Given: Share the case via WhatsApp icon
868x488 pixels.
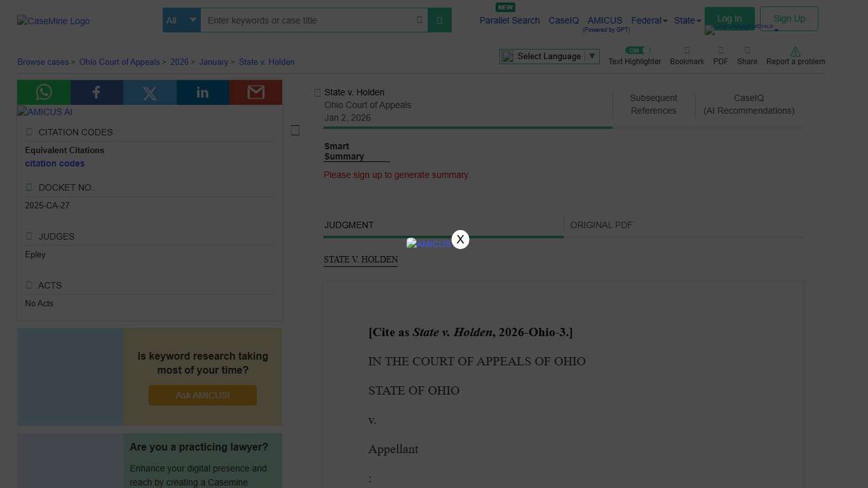Looking at the screenshot, I should 43,93.
